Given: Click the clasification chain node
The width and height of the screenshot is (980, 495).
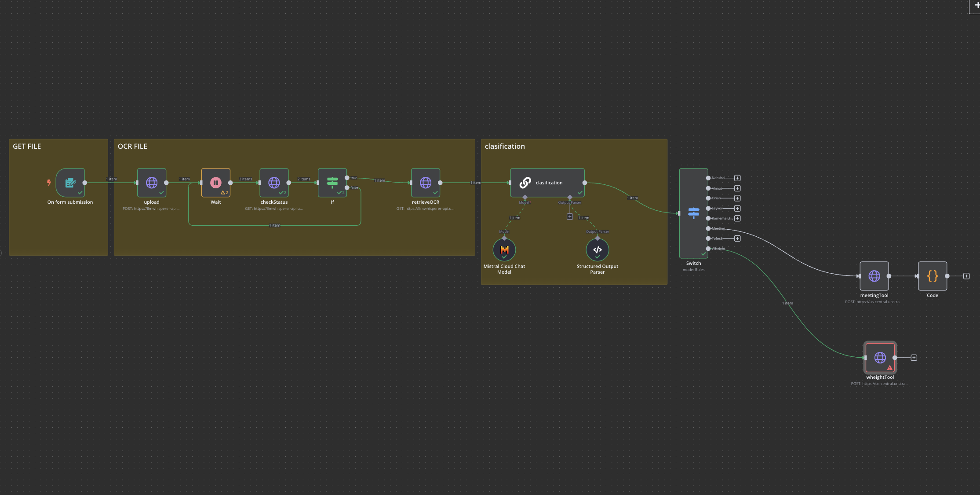Looking at the screenshot, I should (x=547, y=183).
